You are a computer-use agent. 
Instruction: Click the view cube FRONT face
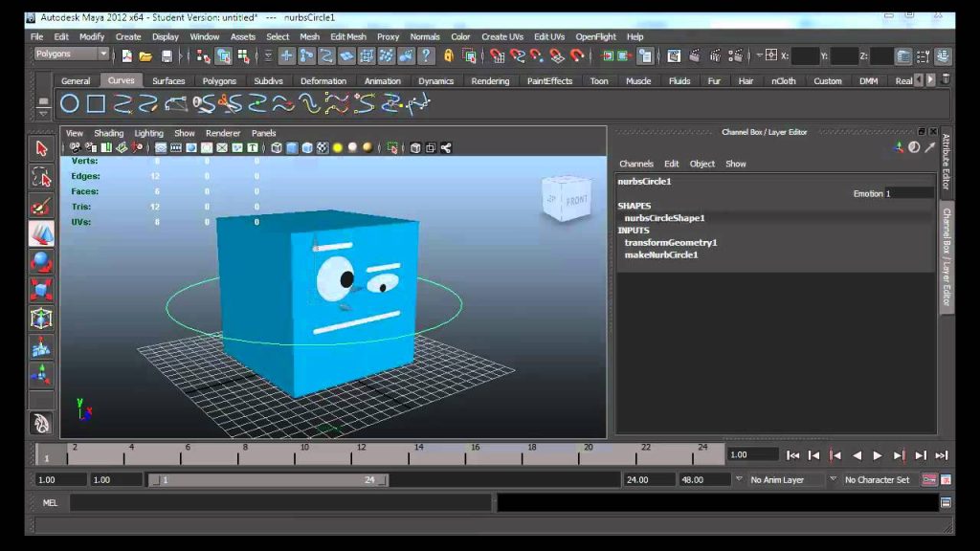click(575, 200)
